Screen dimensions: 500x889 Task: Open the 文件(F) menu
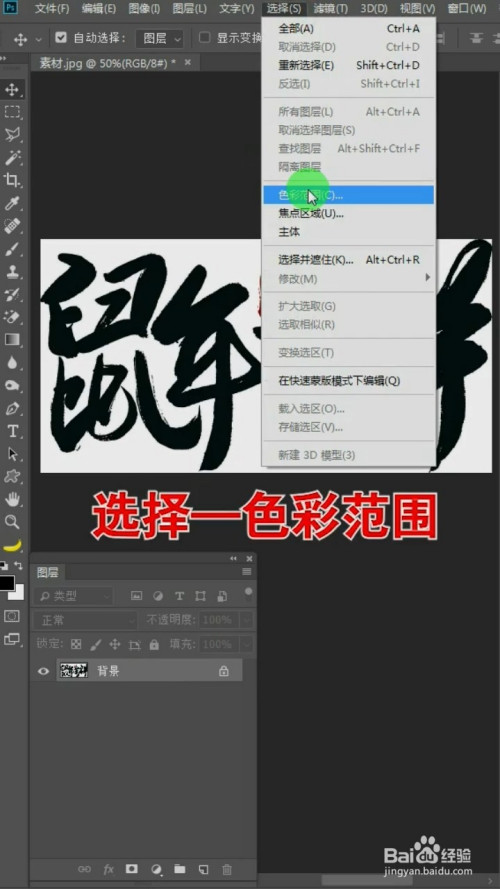point(52,9)
